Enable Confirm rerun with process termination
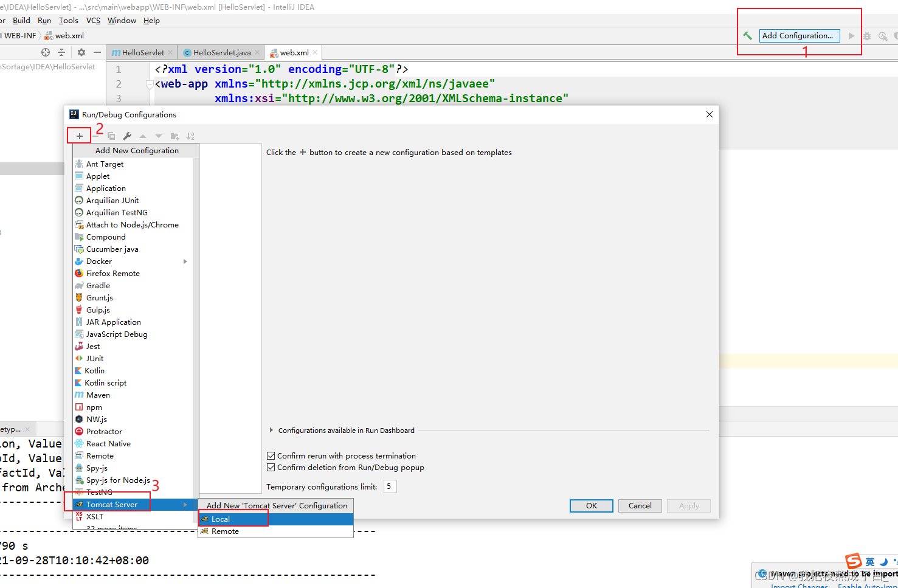Screen dimensions: 898x588 click(x=271, y=455)
